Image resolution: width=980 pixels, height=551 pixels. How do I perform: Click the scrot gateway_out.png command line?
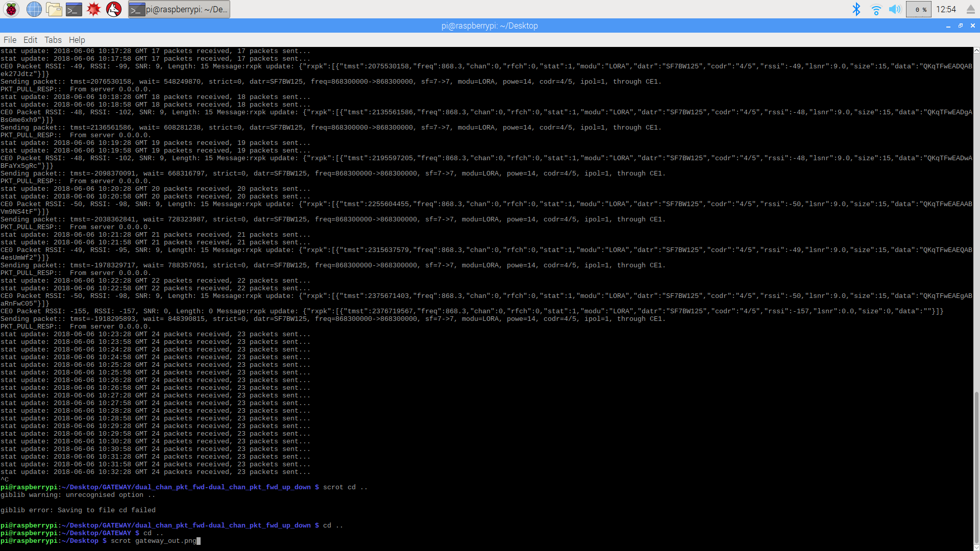154,541
